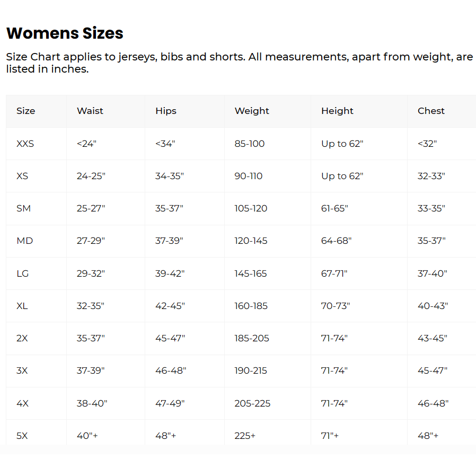Click the XL height value 70-73"
Viewport: 476px width, 476px height.
point(336,306)
